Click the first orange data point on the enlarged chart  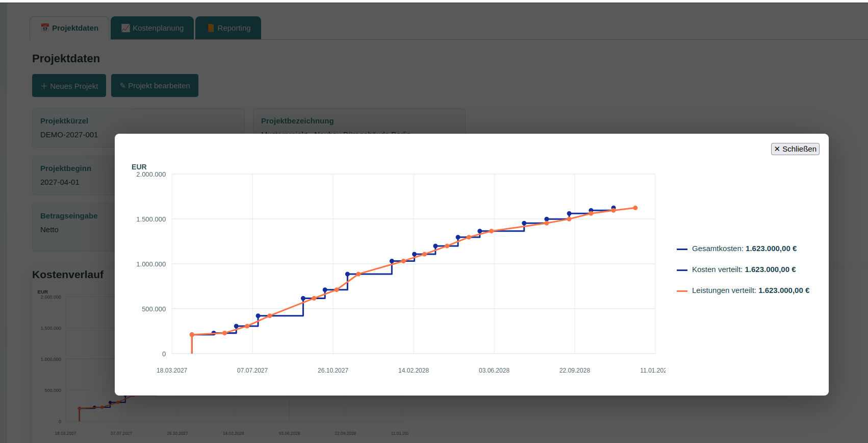[x=192, y=335]
